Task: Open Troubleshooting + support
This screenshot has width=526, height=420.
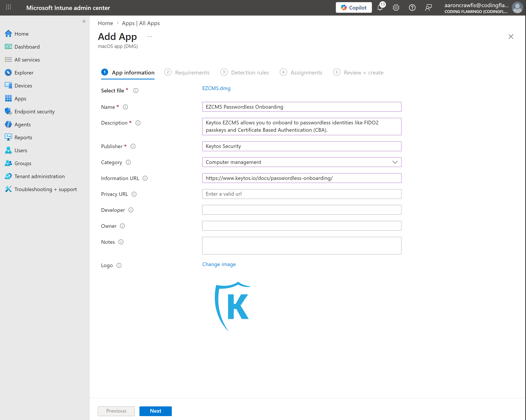Action: click(46, 189)
